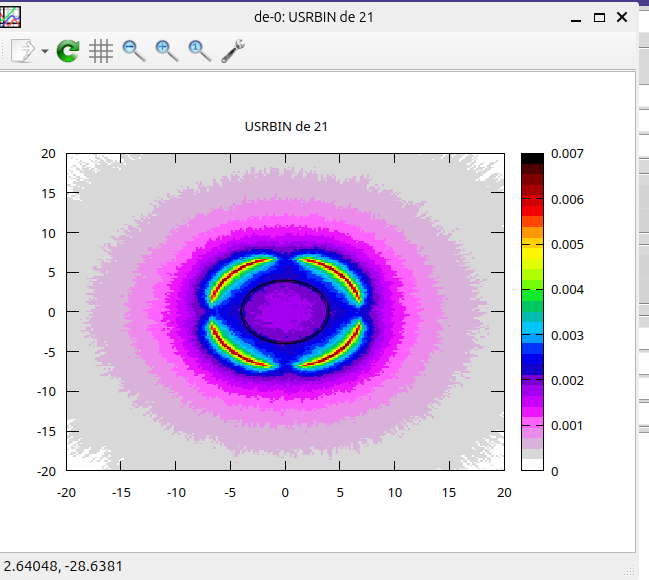This screenshot has width=649, height=580.
Task: Click the toolbar drag handle at far left
Action: click(3, 51)
